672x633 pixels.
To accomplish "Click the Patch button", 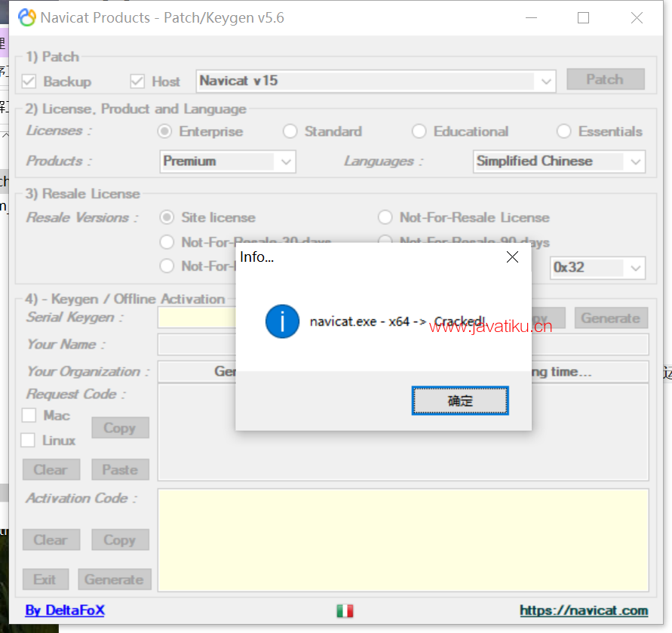I will 605,79.
